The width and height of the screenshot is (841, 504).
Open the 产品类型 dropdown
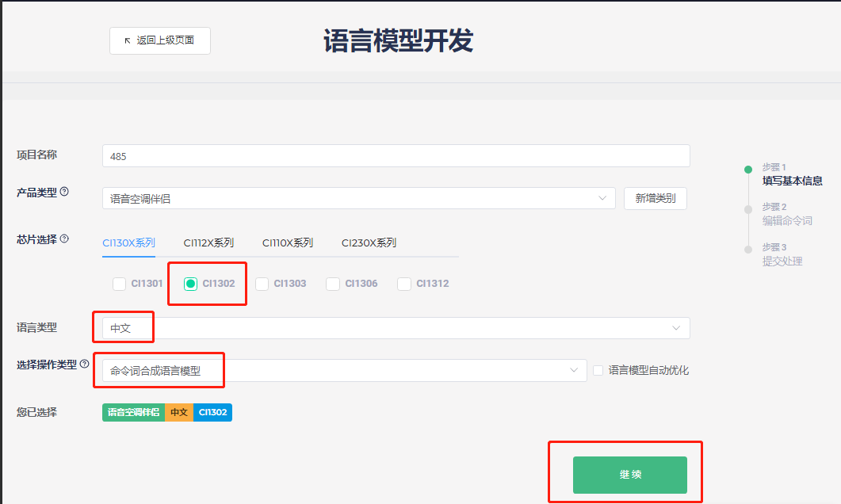click(358, 198)
